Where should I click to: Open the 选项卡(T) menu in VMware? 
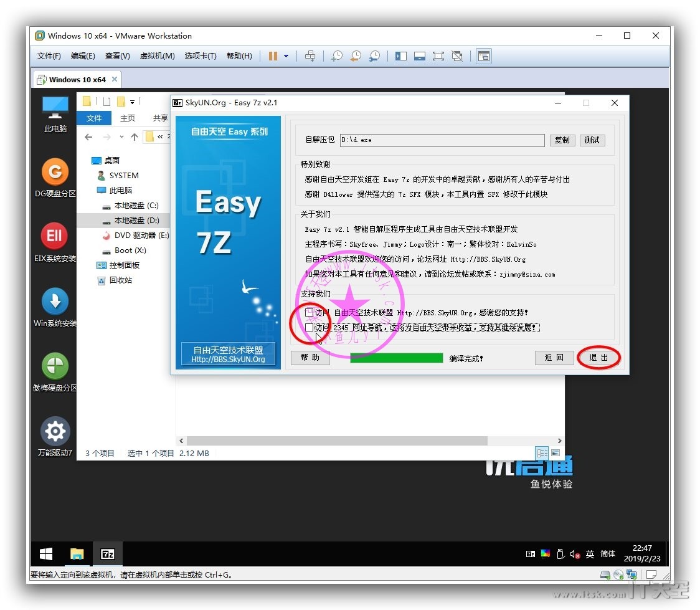[x=201, y=56]
